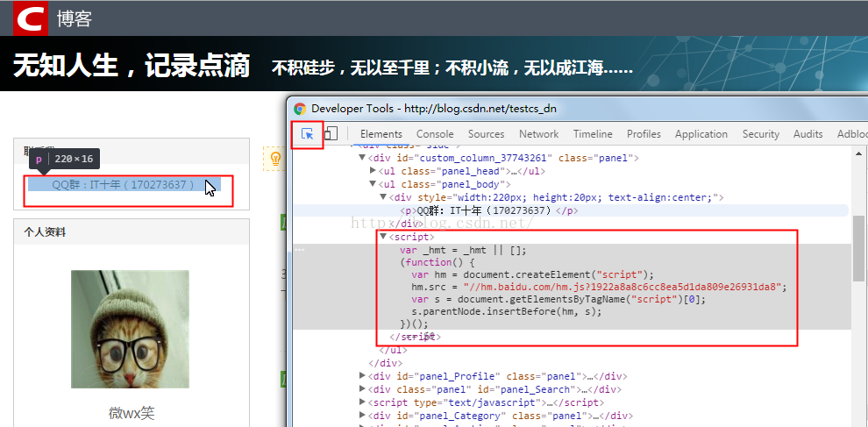
Task: Activate the inspect element picker icon
Action: click(x=307, y=133)
